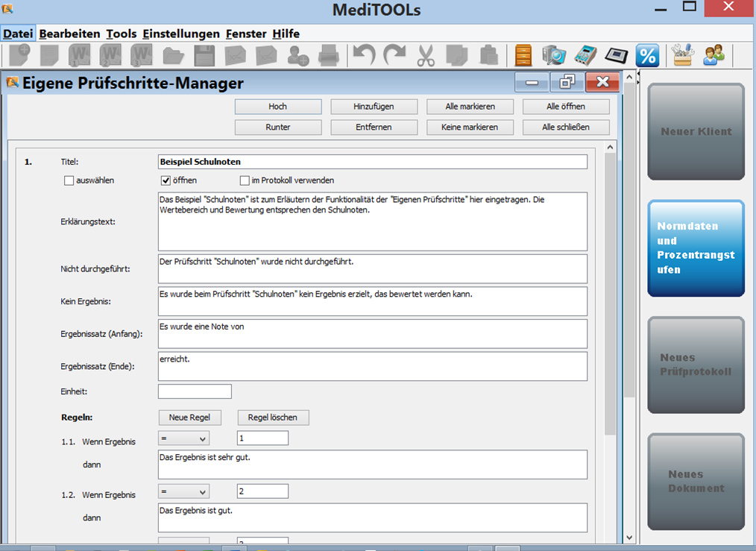Open file via folder toolbar icon
756x551 pixels.
coord(173,56)
